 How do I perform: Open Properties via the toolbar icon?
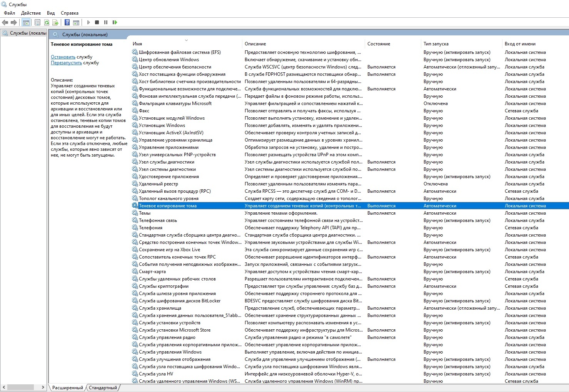[37, 22]
